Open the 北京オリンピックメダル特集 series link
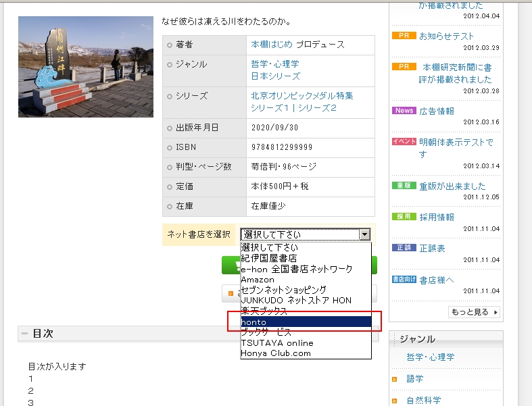The image size is (532, 406). point(302,96)
